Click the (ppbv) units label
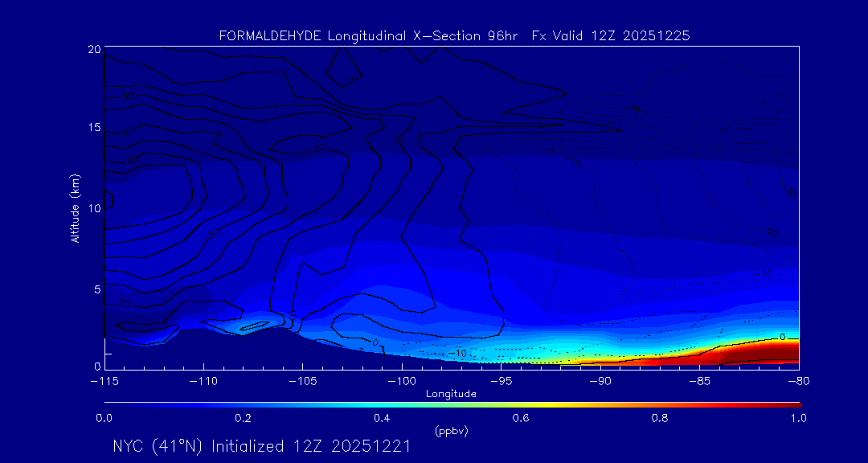The height and width of the screenshot is (463, 868). click(451, 431)
